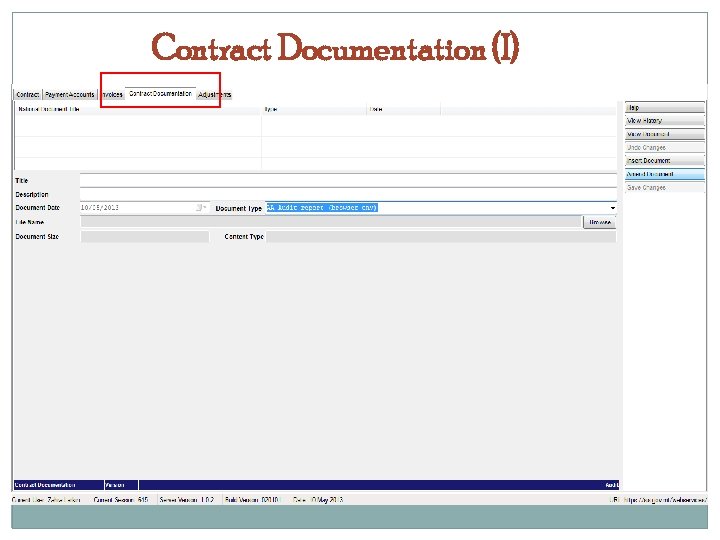Click the View Document button
The image size is (720, 540).
tap(664, 134)
